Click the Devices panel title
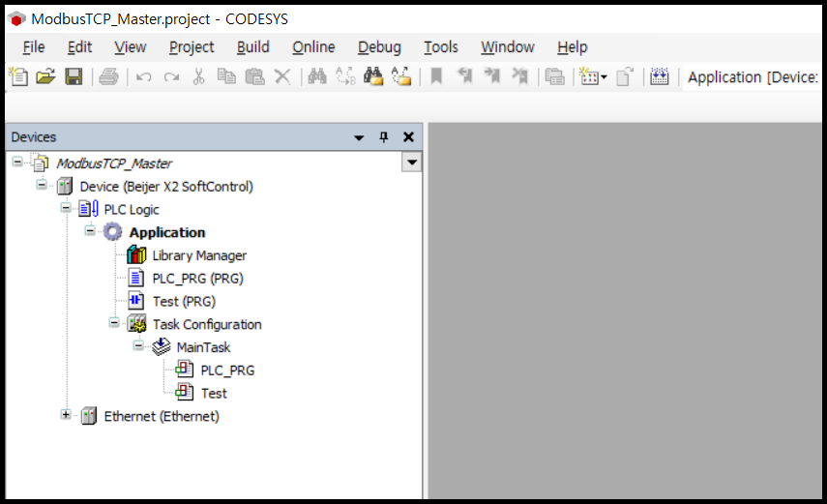 tap(33, 137)
